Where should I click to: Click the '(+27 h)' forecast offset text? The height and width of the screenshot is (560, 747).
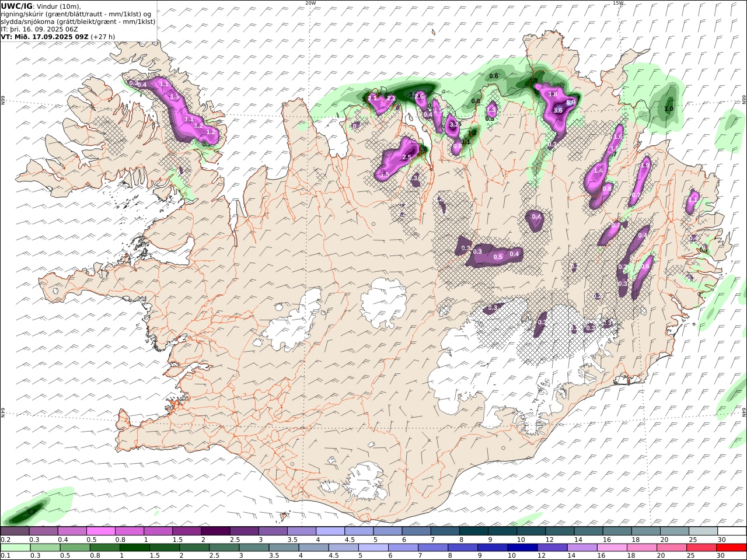coord(103,36)
